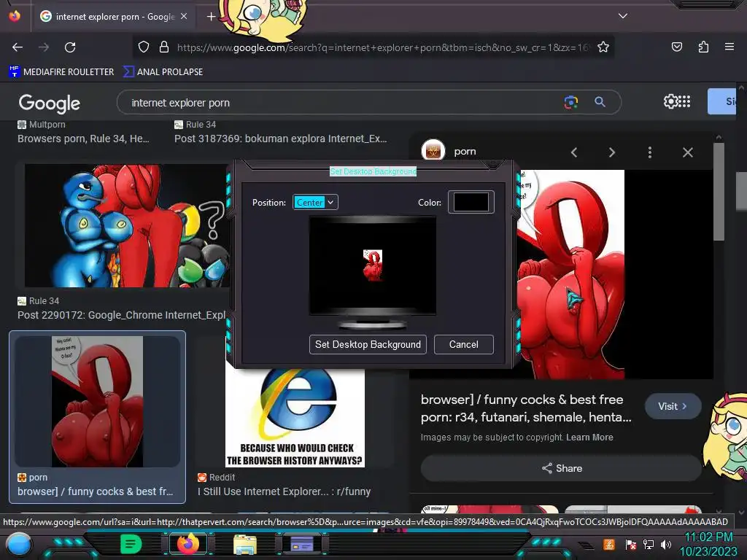
Task: Switch to Firefox in the taskbar
Action: (x=188, y=544)
